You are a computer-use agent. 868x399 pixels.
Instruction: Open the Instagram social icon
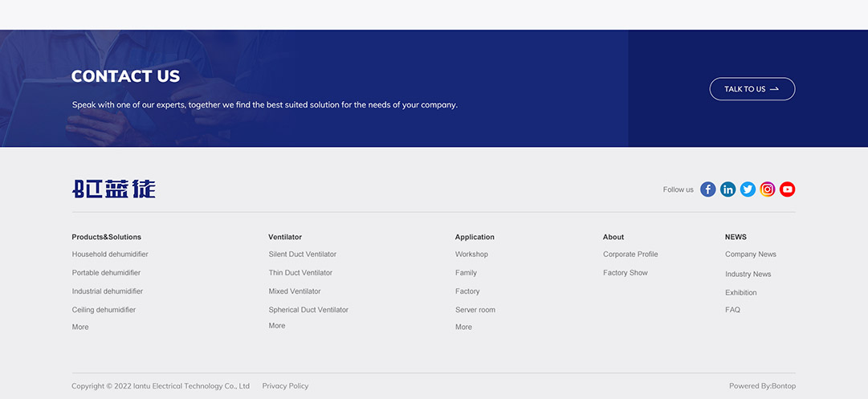(768, 189)
